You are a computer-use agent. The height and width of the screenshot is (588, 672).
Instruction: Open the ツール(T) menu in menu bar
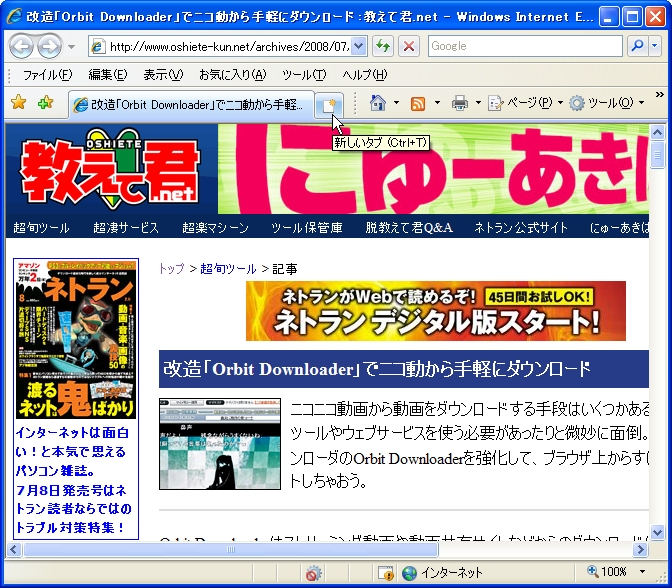tap(304, 75)
